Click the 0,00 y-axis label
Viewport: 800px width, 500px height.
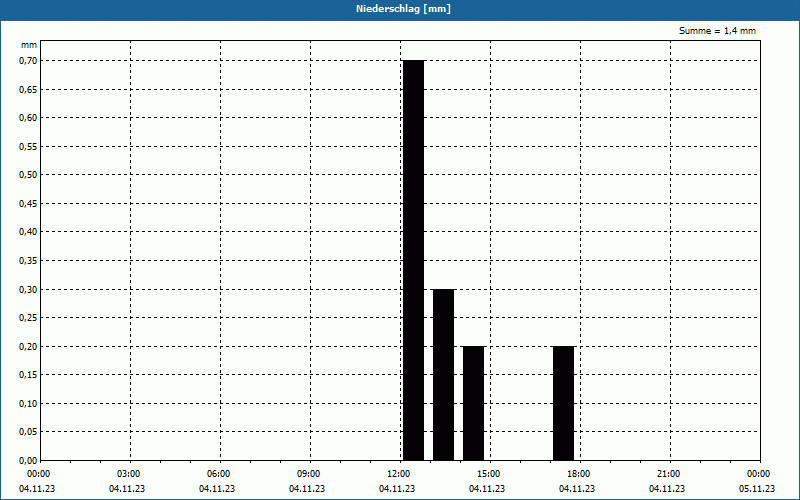29,461
